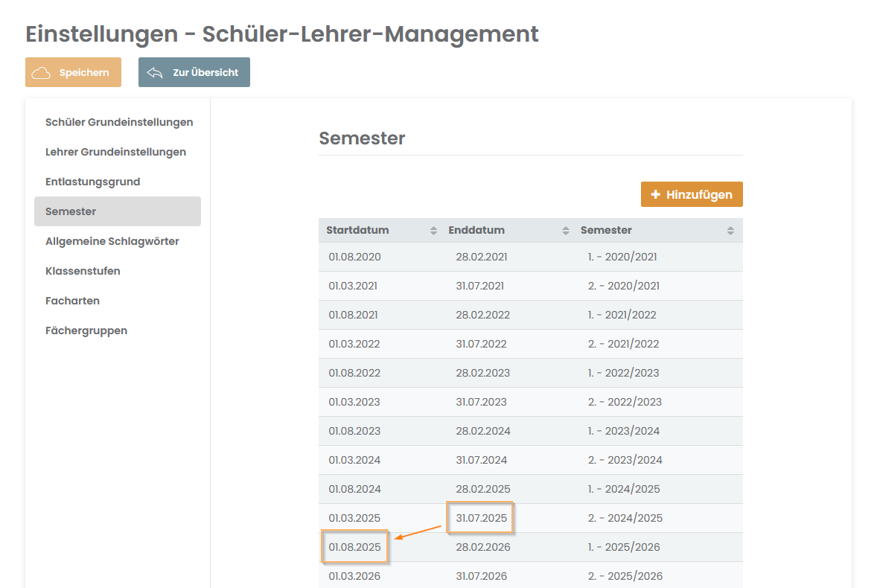Select end date 28.02.2021
This screenshot has height=588, width=877.
tap(482, 257)
